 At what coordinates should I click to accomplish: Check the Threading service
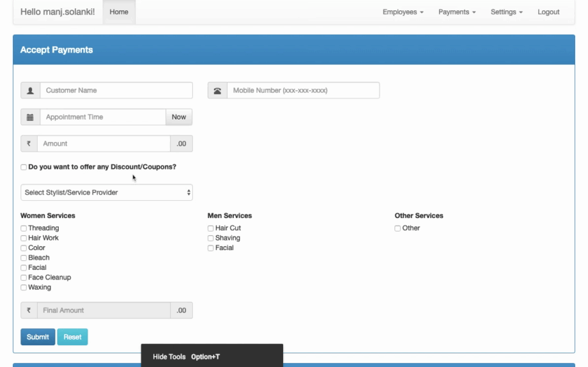pos(24,228)
